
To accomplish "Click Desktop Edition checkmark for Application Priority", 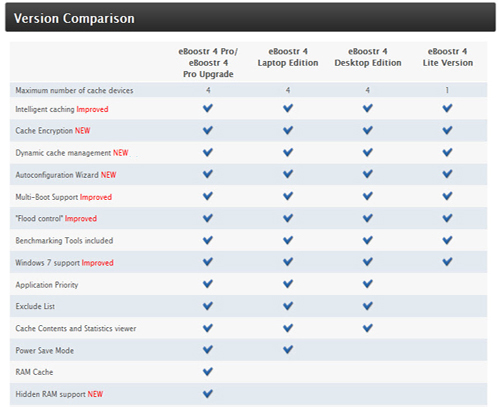I will click(x=368, y=284).
